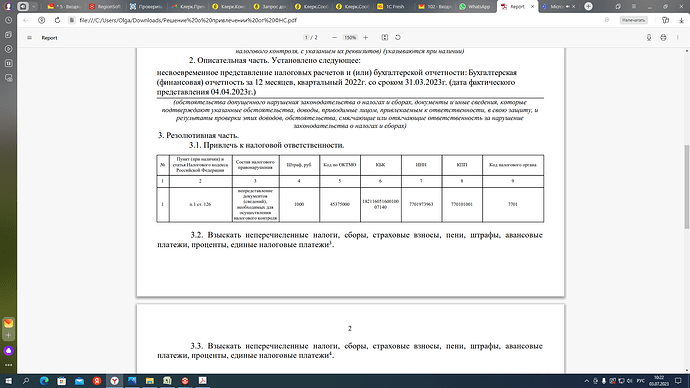This screenshot has height=388, width=690.
Task: Mute the Microsoft tab audio
Action: pos(567,7)
